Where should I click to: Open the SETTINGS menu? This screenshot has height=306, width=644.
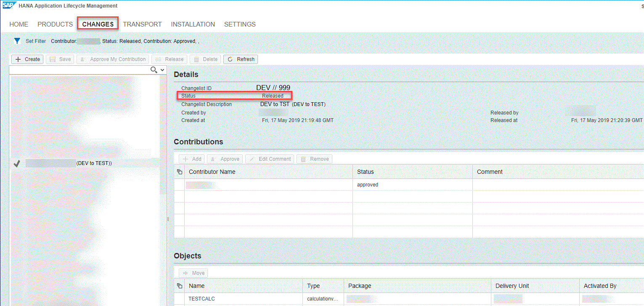coord(240,24)
